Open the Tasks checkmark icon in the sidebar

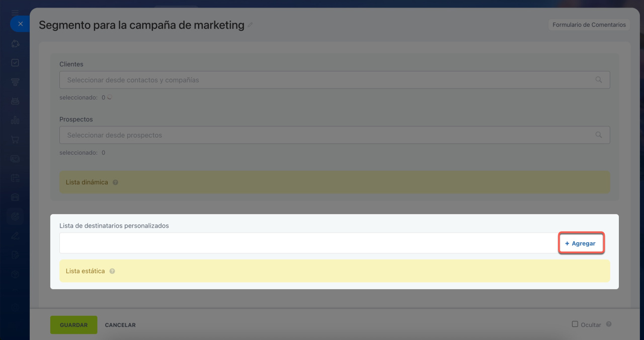click(x=15, y=63)
